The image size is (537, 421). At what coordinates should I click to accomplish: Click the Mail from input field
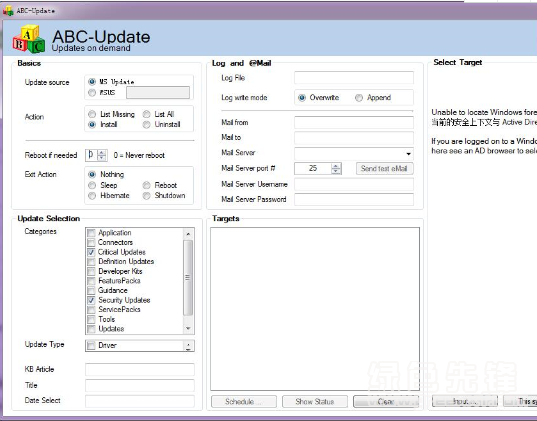354,122
